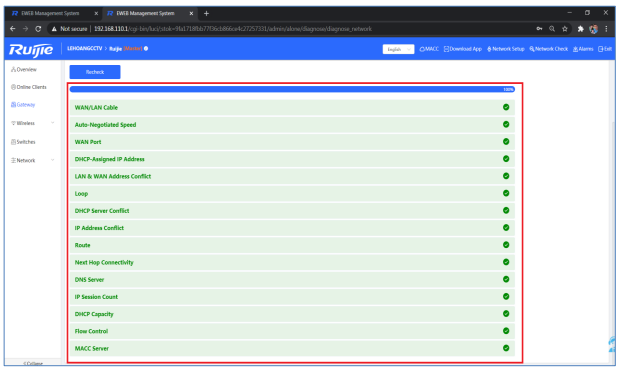Viewport: 622px width, 371px height.
Task: Click the info icon beside Ruijie Master
Action: coord(146,48)
